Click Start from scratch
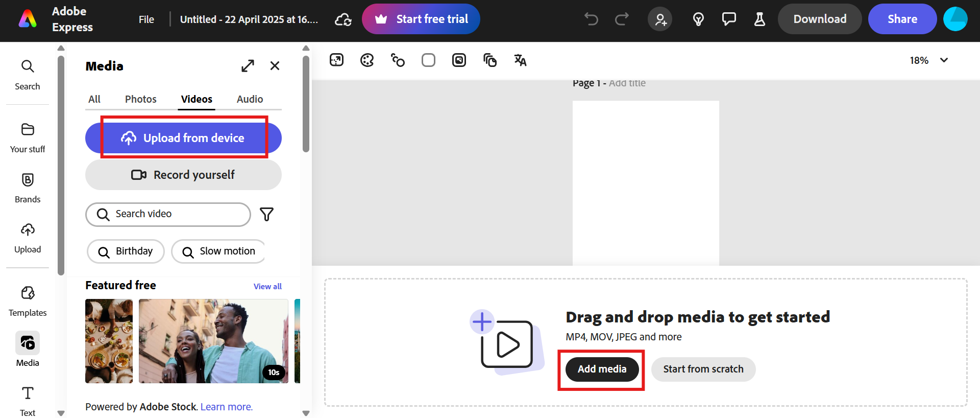 703,369
